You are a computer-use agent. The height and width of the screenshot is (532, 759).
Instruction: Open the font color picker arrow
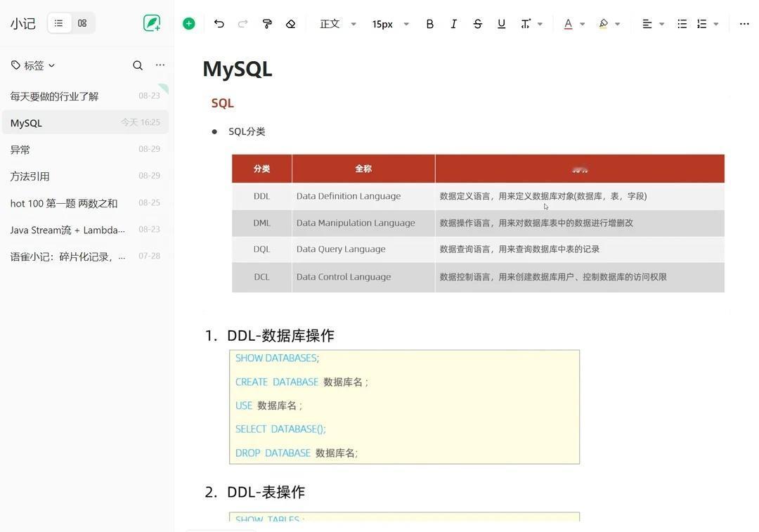(583, 24)
